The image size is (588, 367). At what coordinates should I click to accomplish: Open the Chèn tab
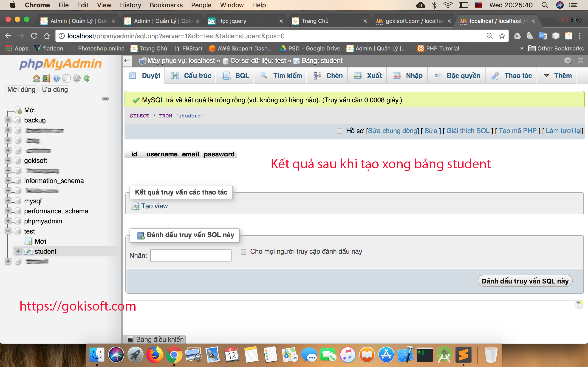point(328,76)
